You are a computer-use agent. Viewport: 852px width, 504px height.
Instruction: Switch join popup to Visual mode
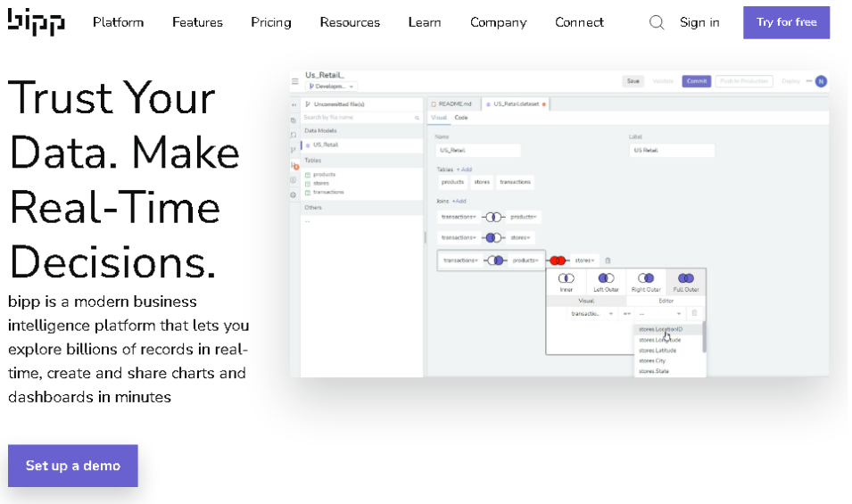click(586, 301)
